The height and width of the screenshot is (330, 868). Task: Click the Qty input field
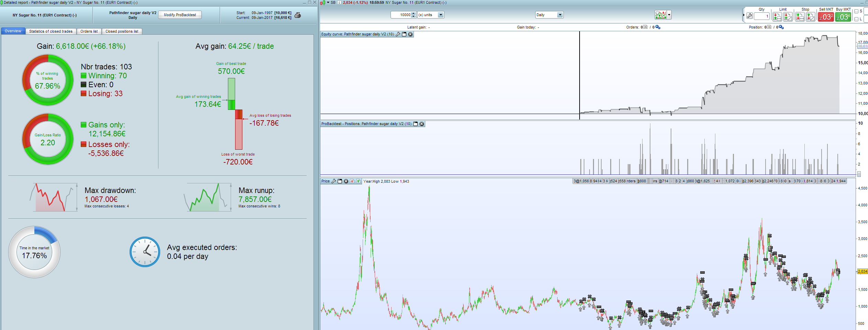[761, 16]
